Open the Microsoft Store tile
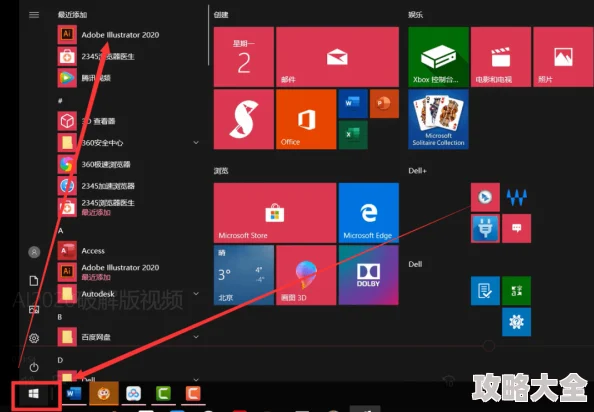 pos(275,213)
